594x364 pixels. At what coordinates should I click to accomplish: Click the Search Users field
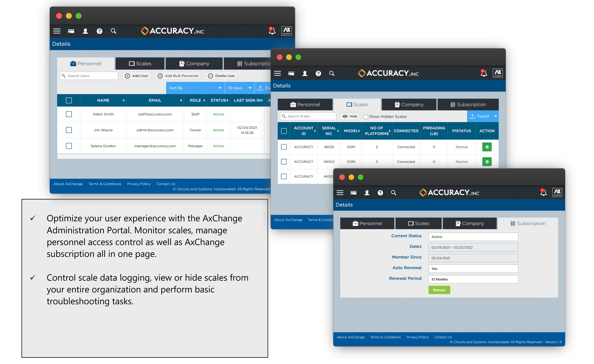coord(89,76)
